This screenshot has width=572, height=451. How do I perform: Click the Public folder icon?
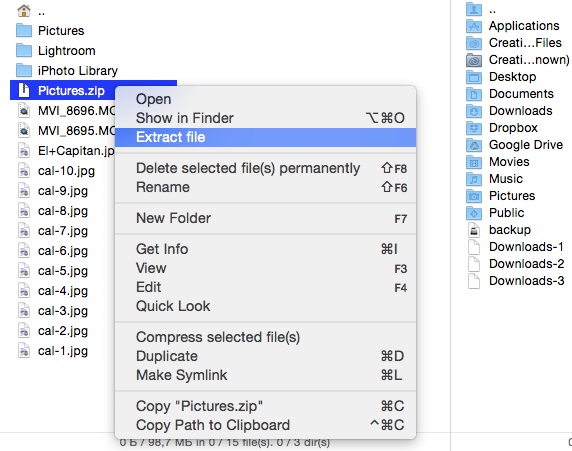(474, 213)
